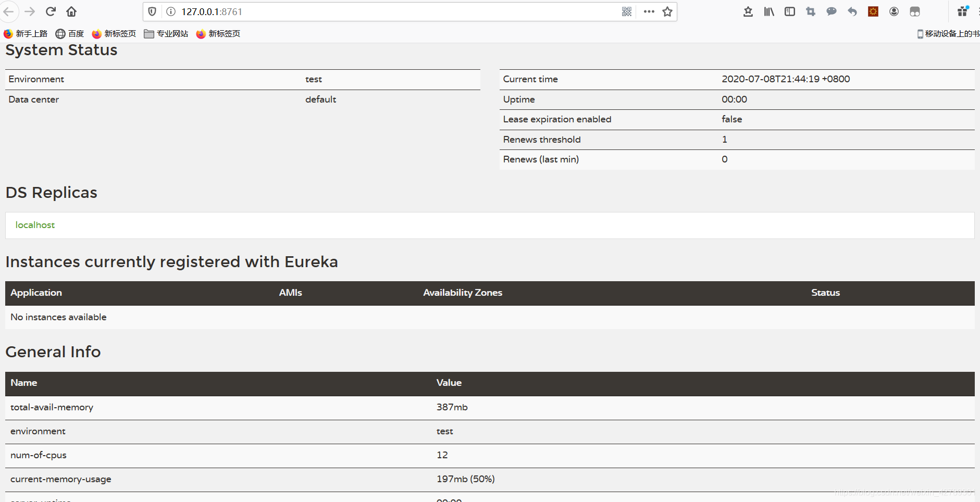Open the 百度 bookmark
The height and width of the screenshot is (502, 980).
tap(70, 34)
